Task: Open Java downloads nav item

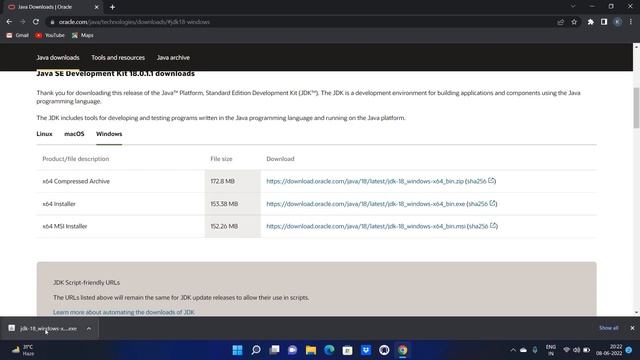Action: tap(58, 58)
